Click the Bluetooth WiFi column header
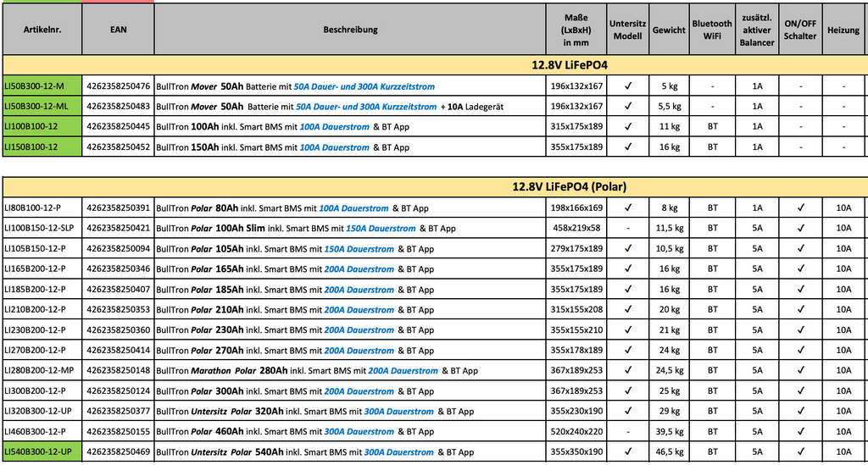This screenshot has height=465, width=868. (x=712, y=30)
